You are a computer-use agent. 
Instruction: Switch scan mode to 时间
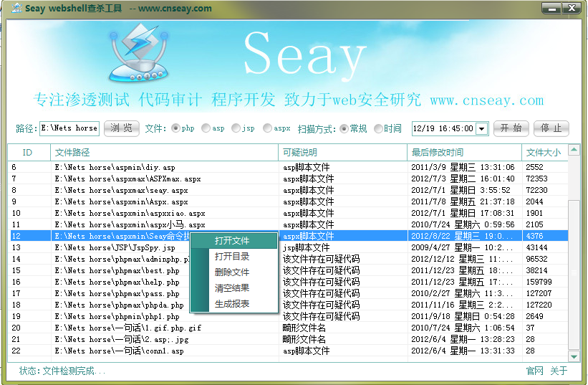coord(378,129)
